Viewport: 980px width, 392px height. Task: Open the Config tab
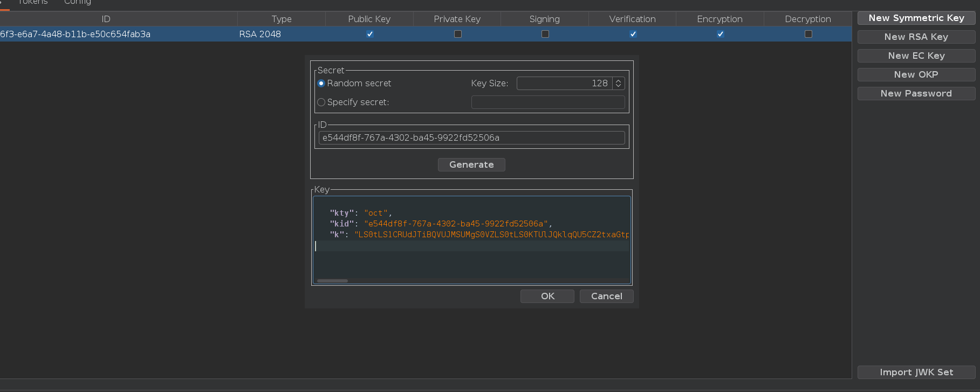[x=78, y=3]
